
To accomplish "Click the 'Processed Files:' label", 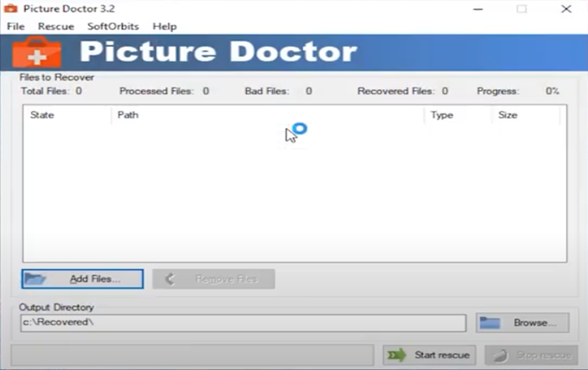I will pos(156,91).
